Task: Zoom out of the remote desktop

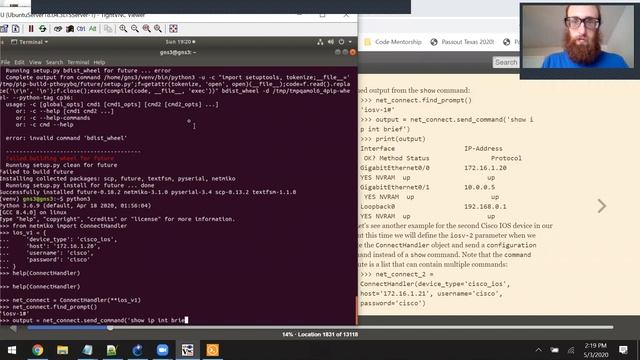Action: (135, 29)
